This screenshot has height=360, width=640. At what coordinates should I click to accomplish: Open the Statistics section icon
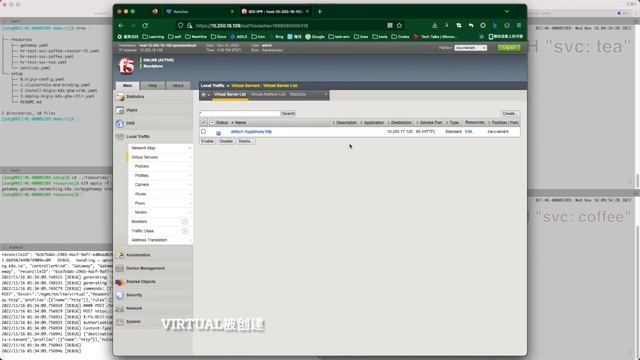click(120, 97)
